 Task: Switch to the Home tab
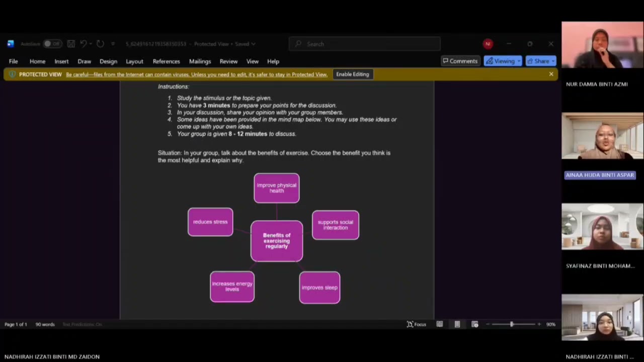[x=37, y=61]
